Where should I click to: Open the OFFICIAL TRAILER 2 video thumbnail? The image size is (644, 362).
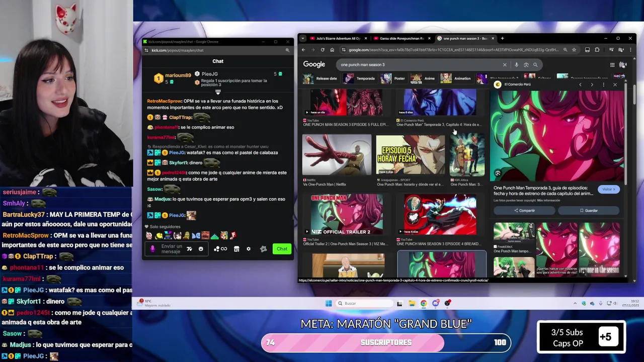click(x=347, y=215)
